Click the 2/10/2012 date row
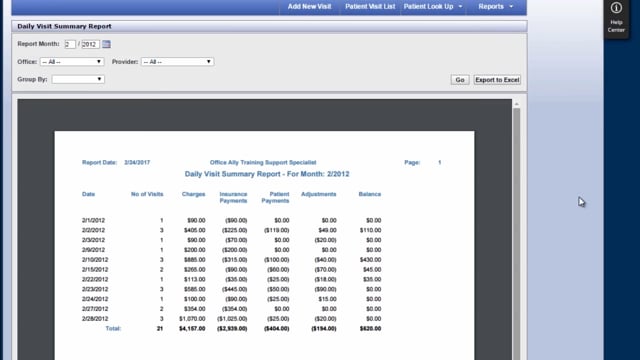Viewport: 640px width, 360px height. (x=231, y=260)
